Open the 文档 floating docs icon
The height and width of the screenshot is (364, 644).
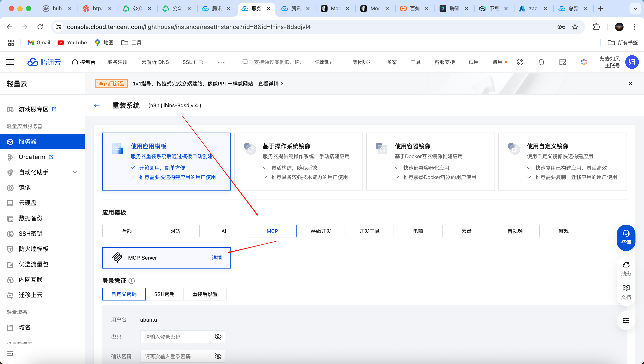tap(626, 292)
